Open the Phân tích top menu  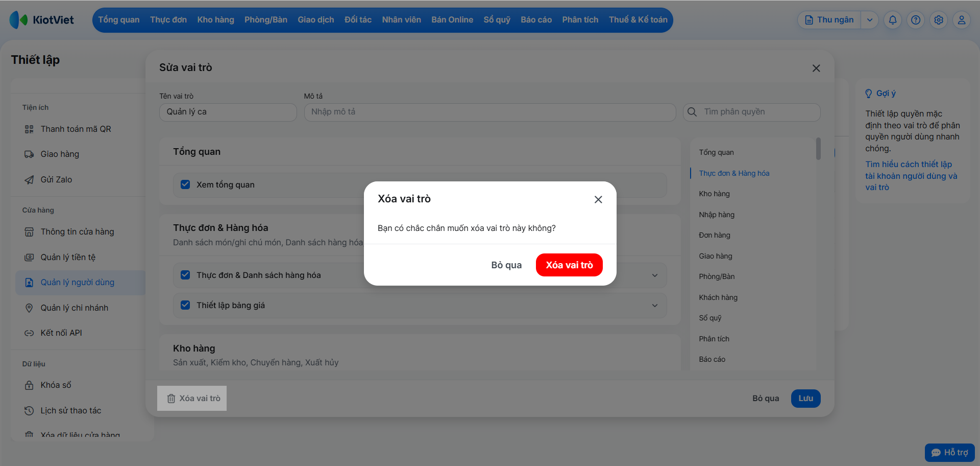click(580, 20)
